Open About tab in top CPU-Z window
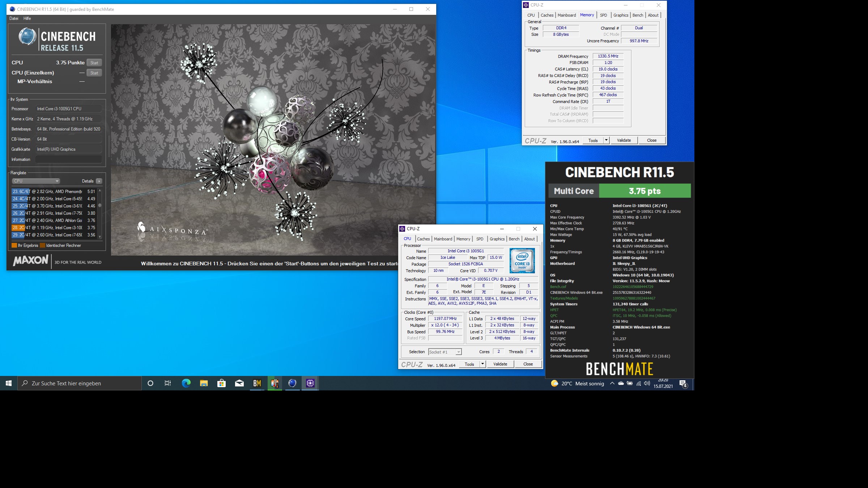Screen dimensions: 868x488 pyautogui.click(x=653, y=15)
